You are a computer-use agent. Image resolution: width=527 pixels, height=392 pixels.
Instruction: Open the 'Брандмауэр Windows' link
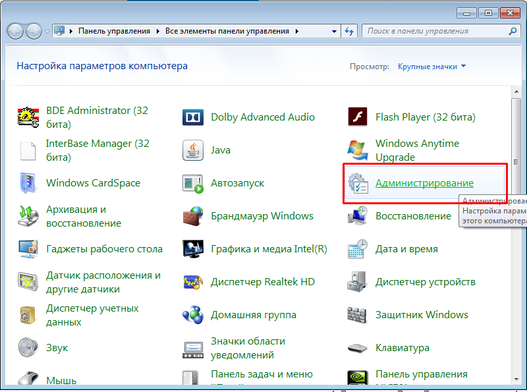pyautogui.click(x=262, y=216)
